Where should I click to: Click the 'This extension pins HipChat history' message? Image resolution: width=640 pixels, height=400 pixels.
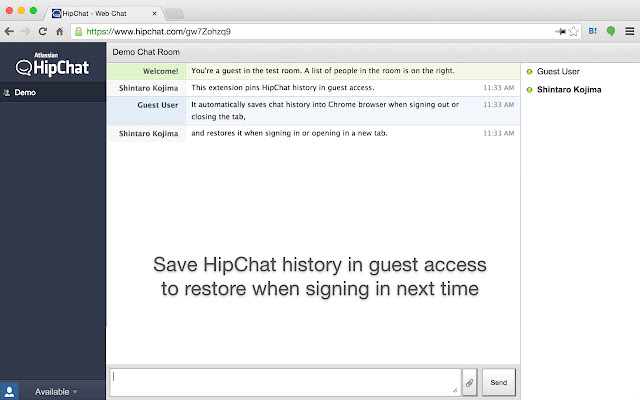(283, 88)
